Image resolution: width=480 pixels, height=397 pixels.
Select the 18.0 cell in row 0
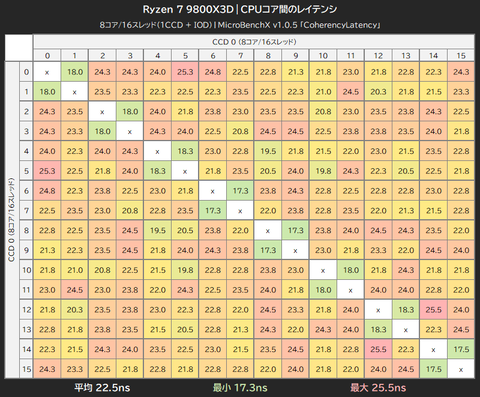coord(75,72)
